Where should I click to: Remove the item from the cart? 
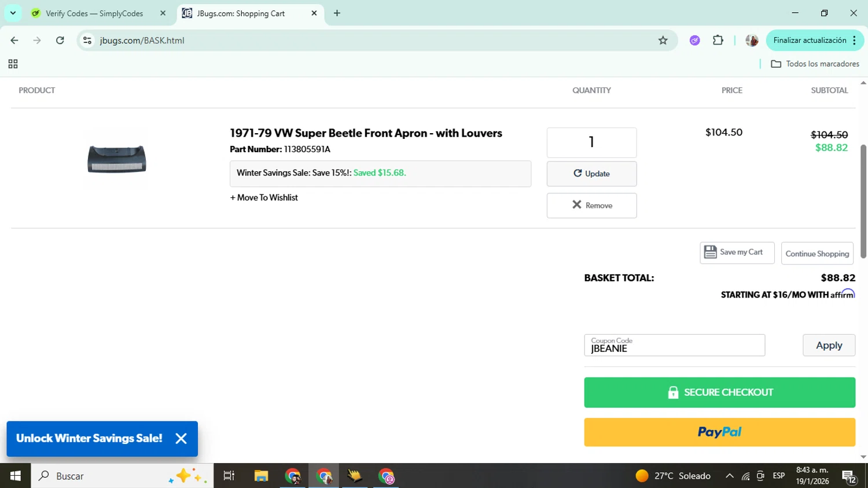(591, 206)
